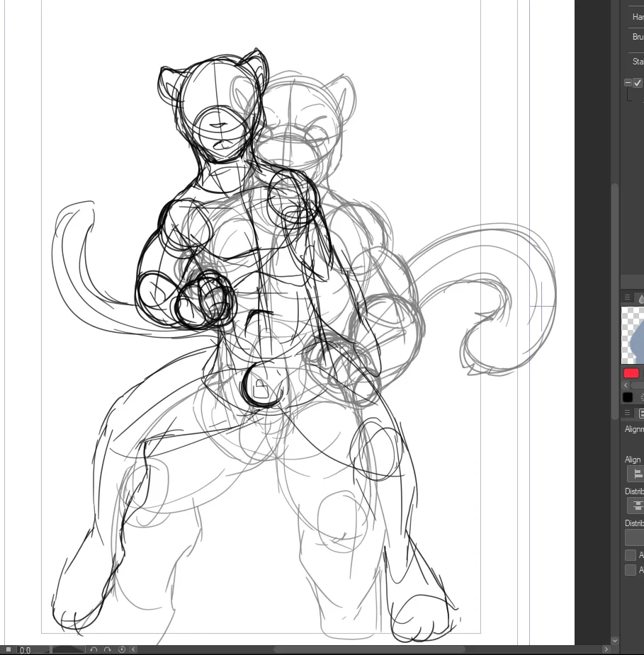644x655 pixels.
Task: Click the checkerboard preview thumbnail
Action: [633, 336]
